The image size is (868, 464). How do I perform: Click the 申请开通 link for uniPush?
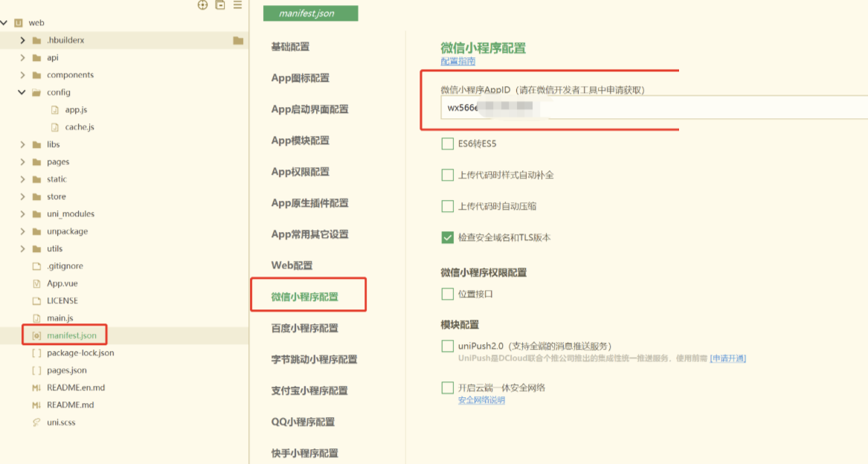[728, 358]
